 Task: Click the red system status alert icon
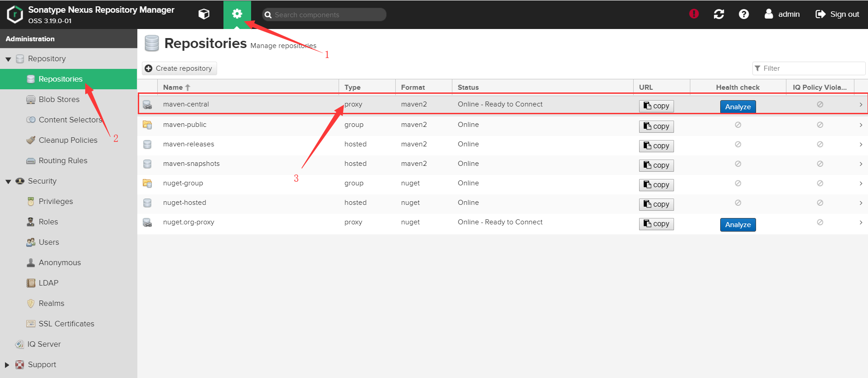pyautogui.click(x=694, y=14)
